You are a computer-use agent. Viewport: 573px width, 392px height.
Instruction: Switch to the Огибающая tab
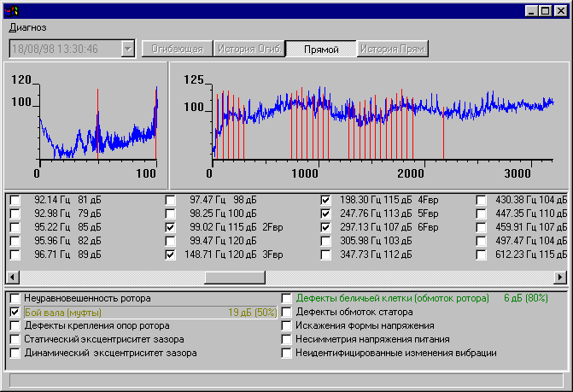click(178, 49)
